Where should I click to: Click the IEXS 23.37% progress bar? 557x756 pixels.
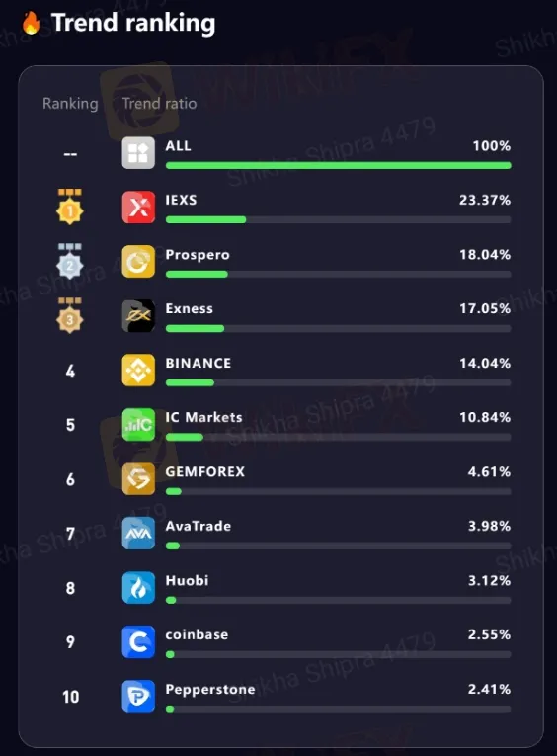coord(338,219)
